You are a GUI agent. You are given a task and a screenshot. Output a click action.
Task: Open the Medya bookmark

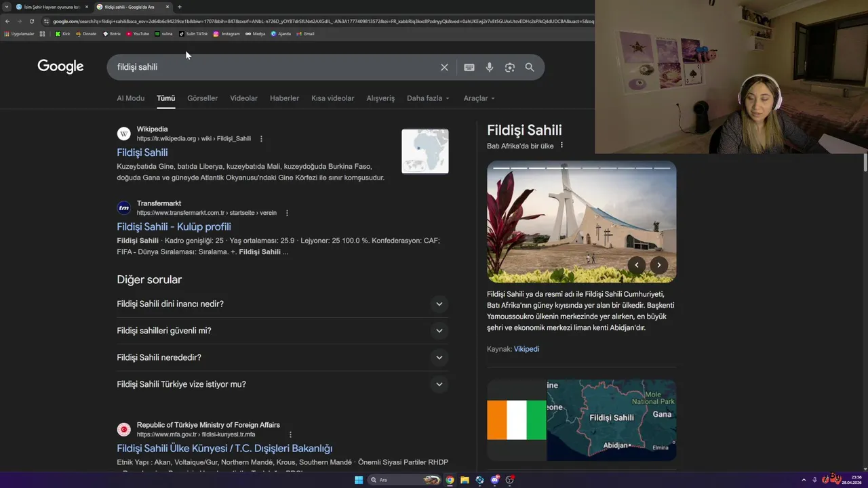tap(256, 33)
